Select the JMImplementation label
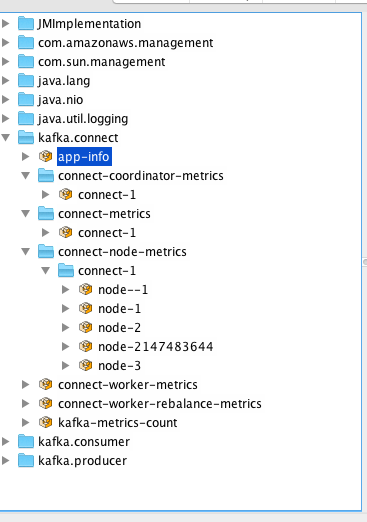Viewport: 367px width, 522px height. [89, 24]
